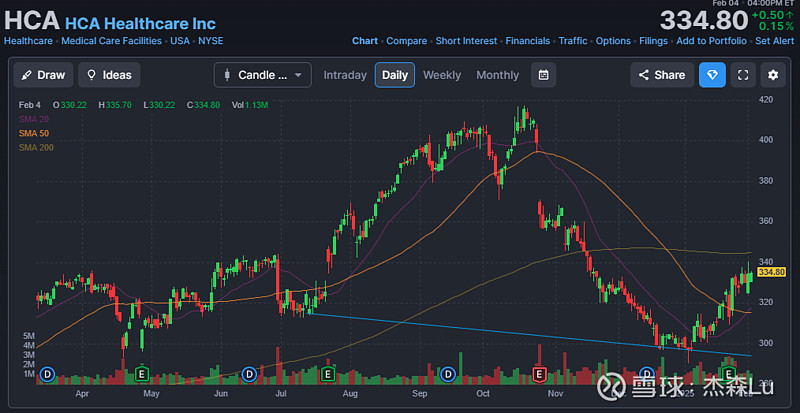The image size is (800, 413).
Task: Open the Share menu
Action: (x=659, y=75)
